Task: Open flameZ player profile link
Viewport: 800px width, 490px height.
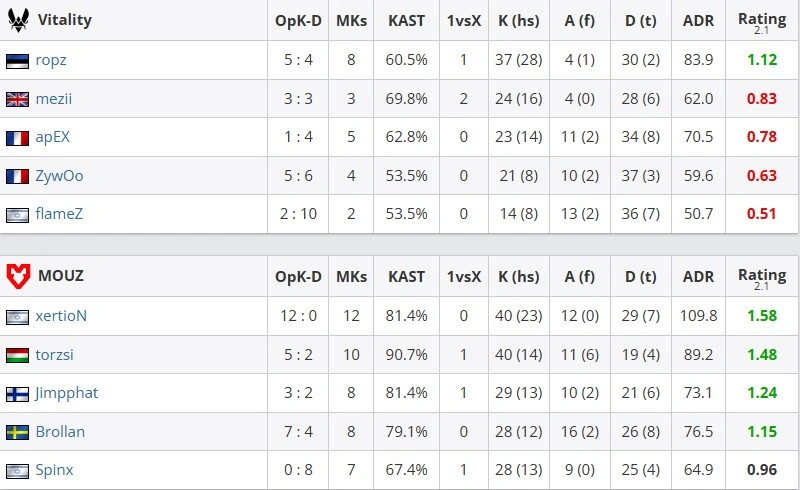Action: pos(59,215)
